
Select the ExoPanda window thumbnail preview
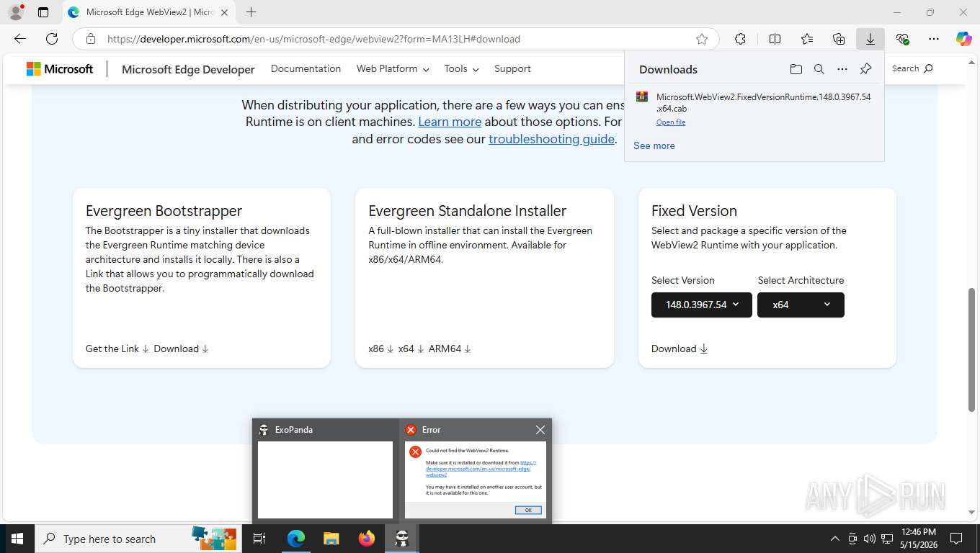(325, 480)
